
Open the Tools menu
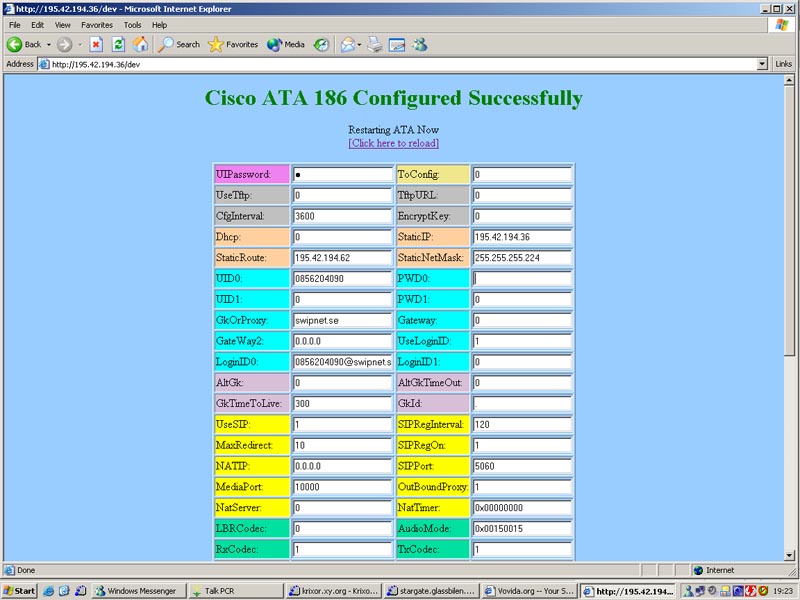[x=132, y=25]
